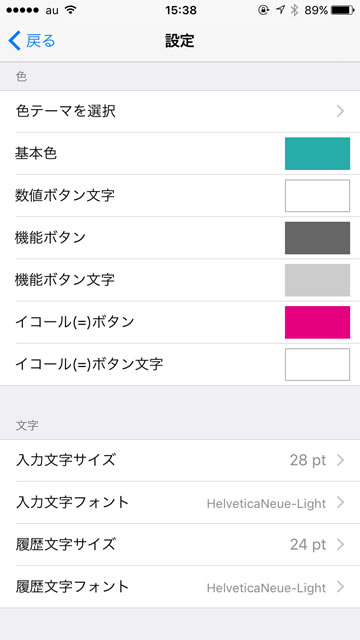Open 色テーマを選択 row

(x=180, y=111)
